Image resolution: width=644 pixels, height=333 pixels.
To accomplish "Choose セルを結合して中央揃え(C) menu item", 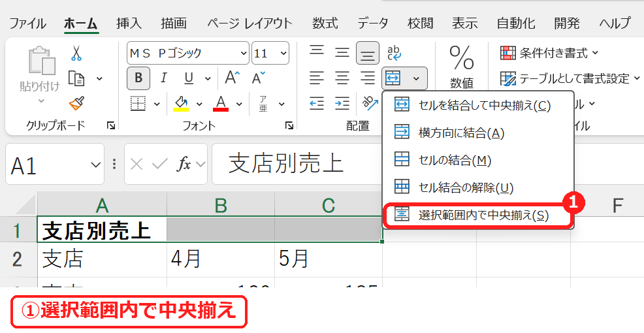I will coord(478,105).
